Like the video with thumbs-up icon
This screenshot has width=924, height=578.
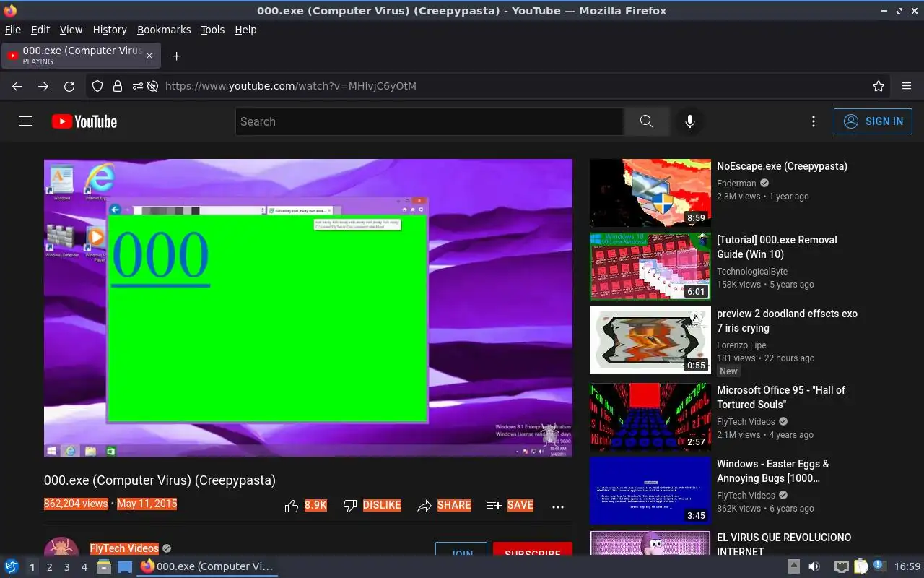point(292,506)
